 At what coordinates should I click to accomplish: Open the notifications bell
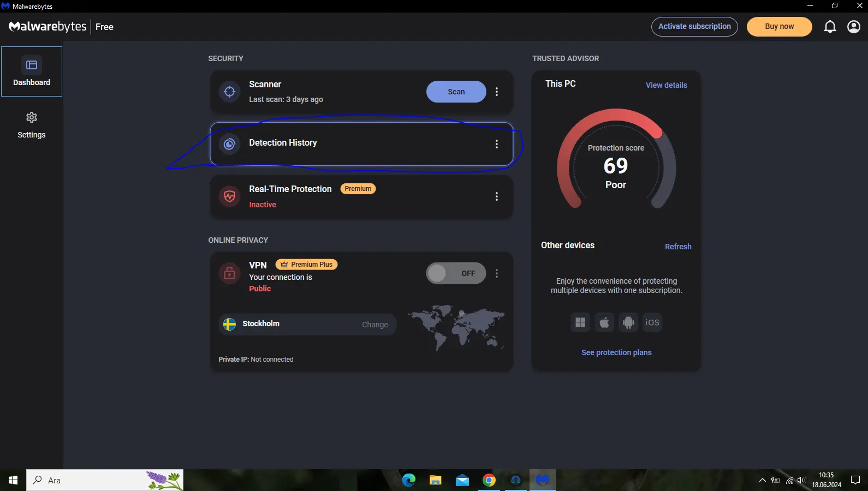(x=830, y=27)
